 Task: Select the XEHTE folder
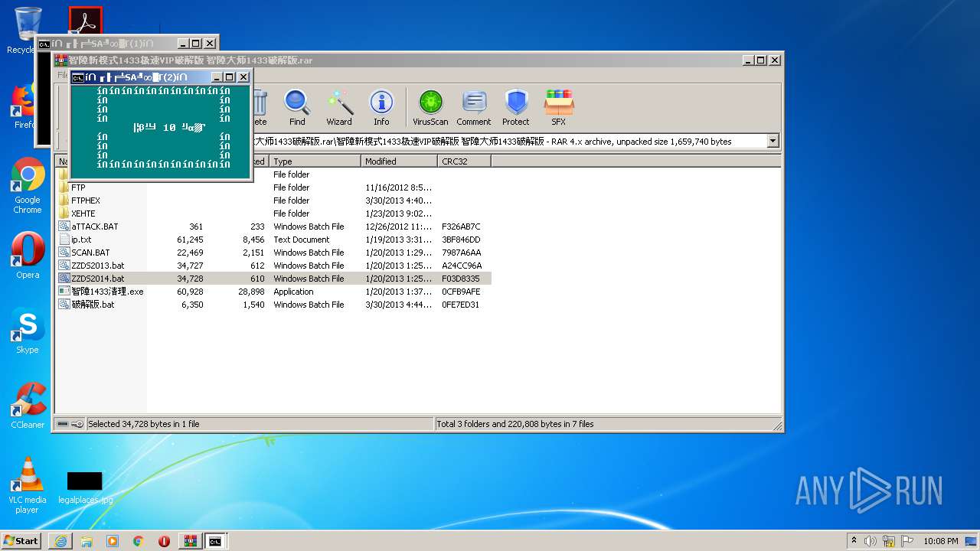(x=273, y=214)
